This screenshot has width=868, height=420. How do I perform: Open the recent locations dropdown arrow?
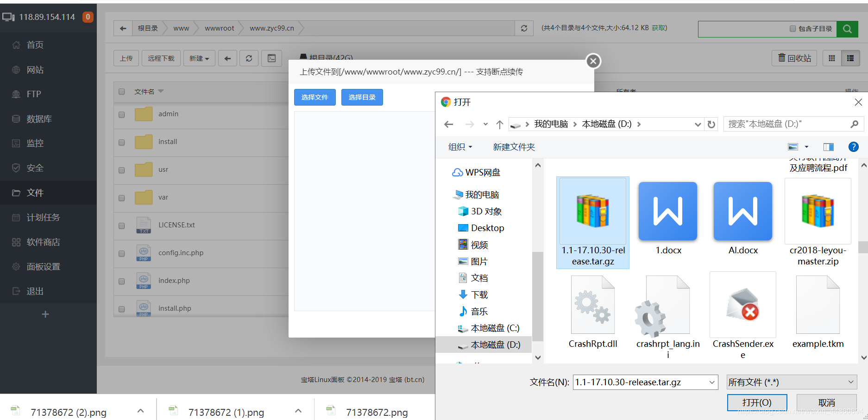tap(485, 124)
